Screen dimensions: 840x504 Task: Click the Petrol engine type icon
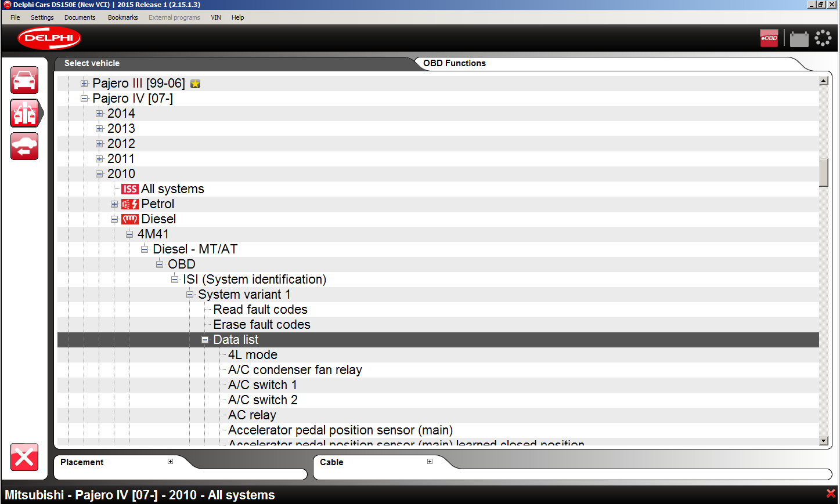pyautogui.click(x=130, y=204)
